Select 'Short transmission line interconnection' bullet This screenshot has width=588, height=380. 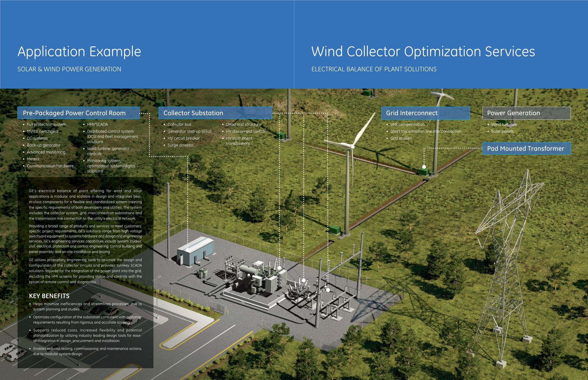pos(424,131)
